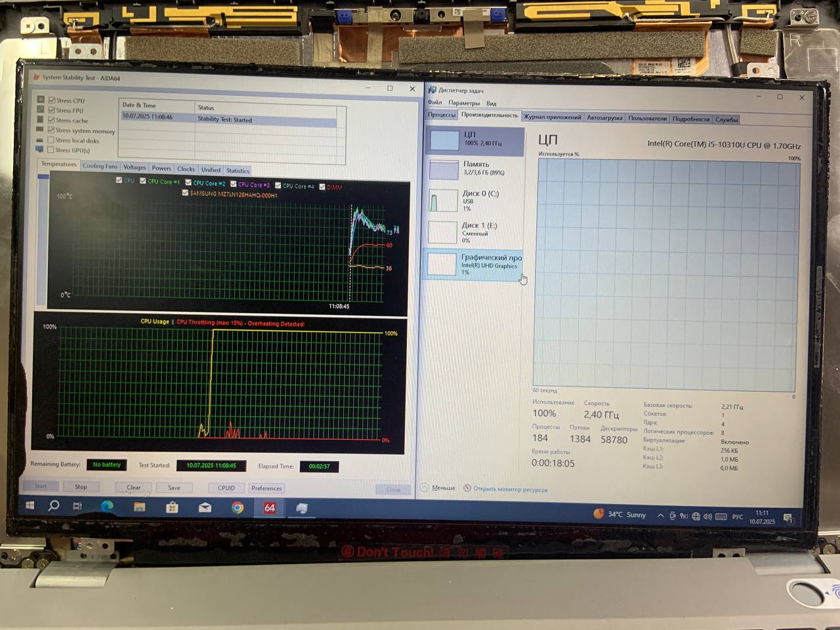Open the notification center icon
Screen dimensions: 840x630
pos(787,518)
